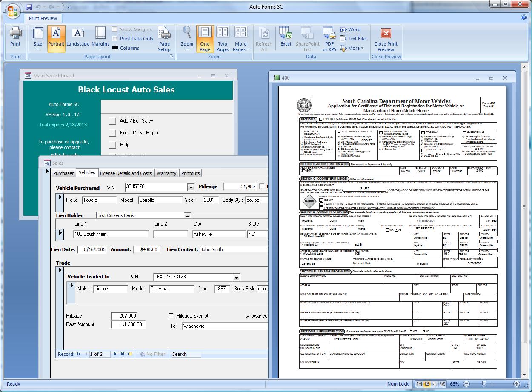532x392 pixels.
Task: Select Portrait page orientation
Action: pos(56,39)
